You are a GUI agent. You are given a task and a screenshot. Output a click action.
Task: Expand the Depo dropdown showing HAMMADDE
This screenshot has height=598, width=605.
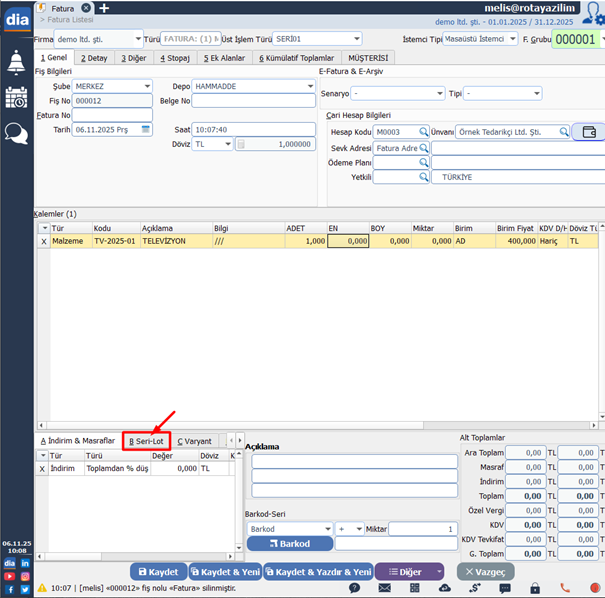[x=310, y=86]
